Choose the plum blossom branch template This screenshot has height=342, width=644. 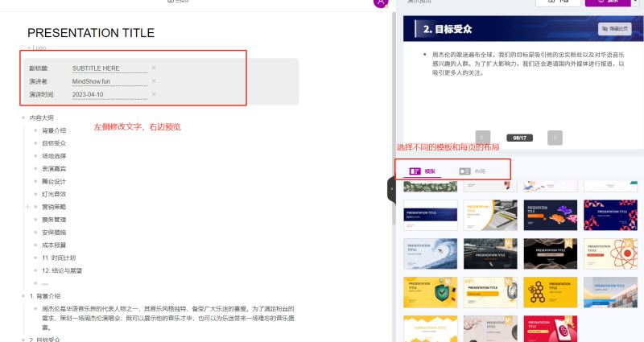coord(490,329)
